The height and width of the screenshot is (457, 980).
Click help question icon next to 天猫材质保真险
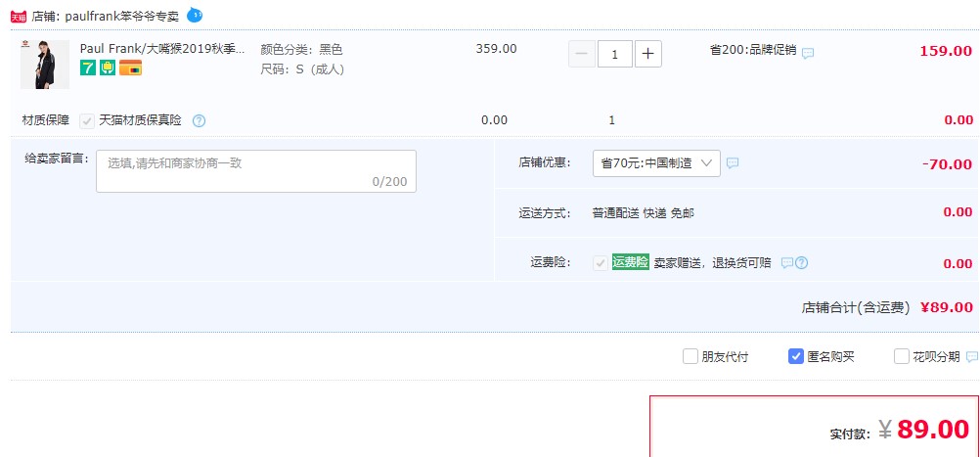click(x=199, y=120)
